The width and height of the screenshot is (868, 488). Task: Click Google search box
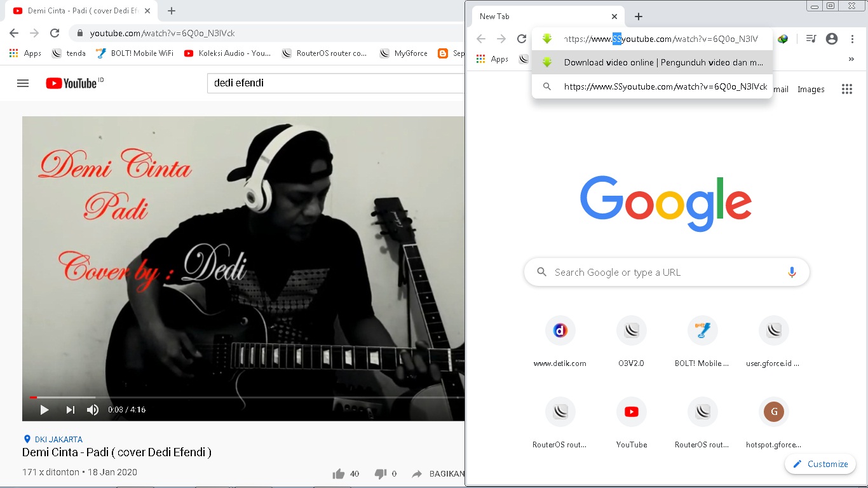(x=667, y=272)
